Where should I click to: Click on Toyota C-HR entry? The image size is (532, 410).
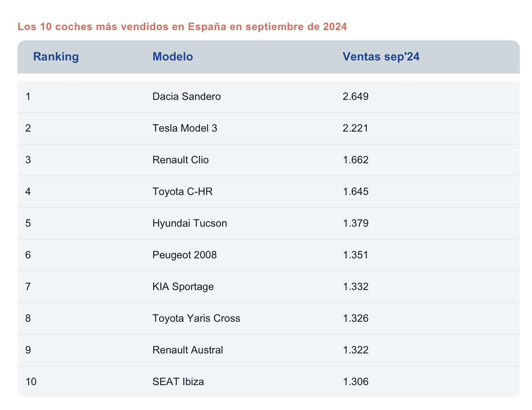[183, 192]
